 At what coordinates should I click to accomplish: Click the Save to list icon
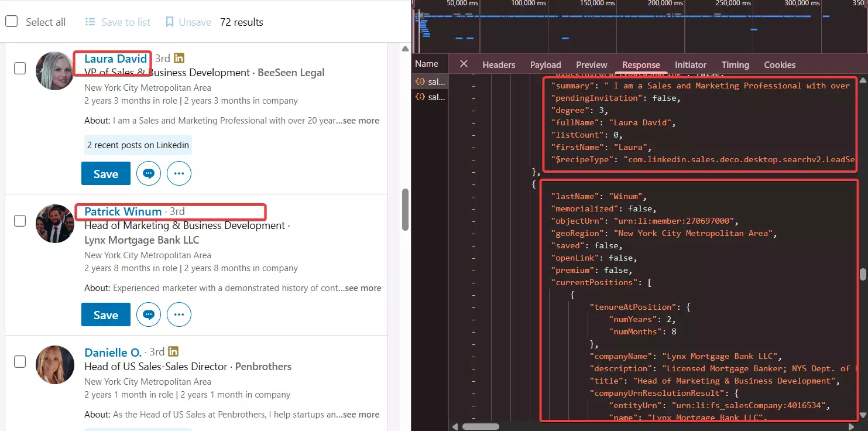[x=90, y=22]
